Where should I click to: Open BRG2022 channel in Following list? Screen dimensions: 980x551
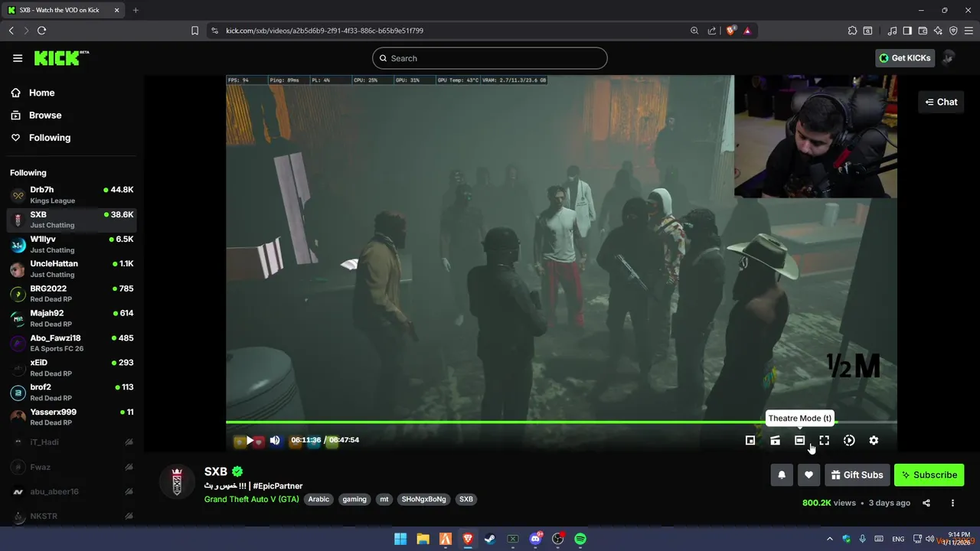(72, 294)
